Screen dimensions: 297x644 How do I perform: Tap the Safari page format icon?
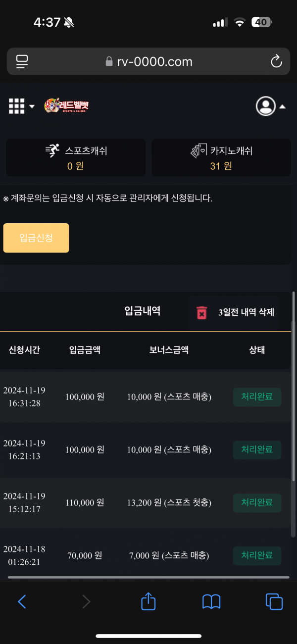coord(22,61)
